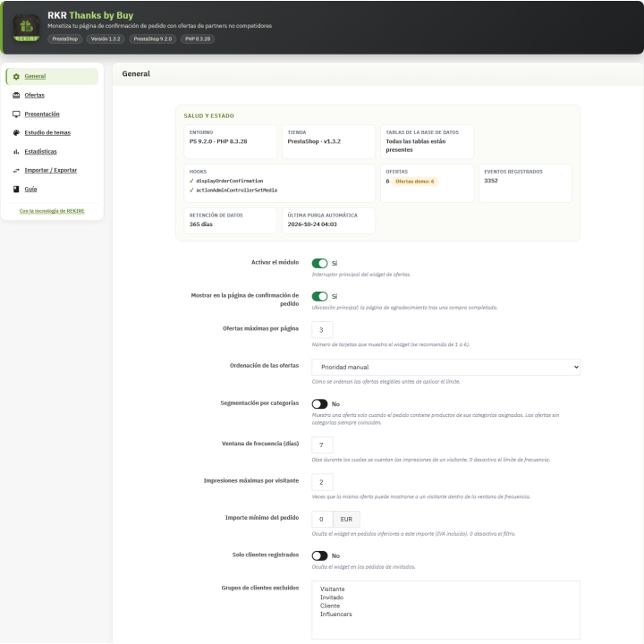This screenshot has height=644, width=644.
Task: Enable Solo clientes registrados switch
Action: 319,555
